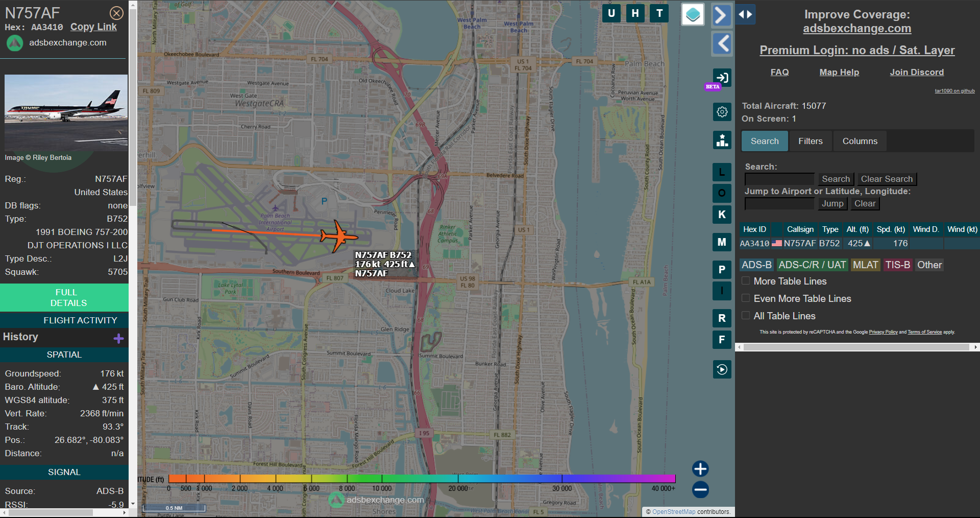Open the statistics podium icon
The width and height of the screenshot is (980, 518).
pyautogui.click(x=722, y=140)
